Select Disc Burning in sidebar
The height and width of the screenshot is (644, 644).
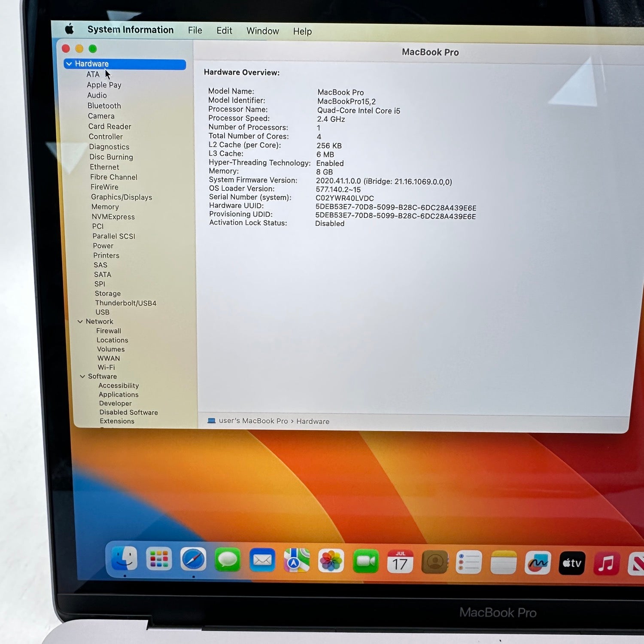pos(111,157)
